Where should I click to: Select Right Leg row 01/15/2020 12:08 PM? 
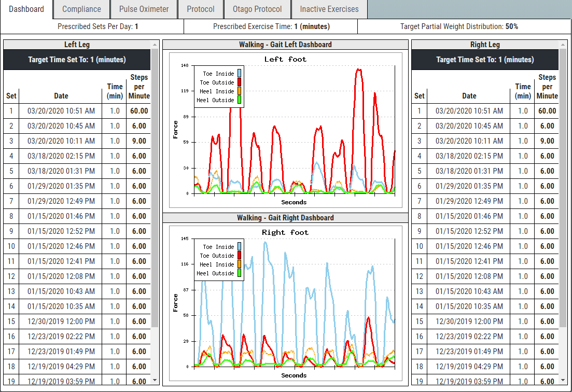pos(485,276)
